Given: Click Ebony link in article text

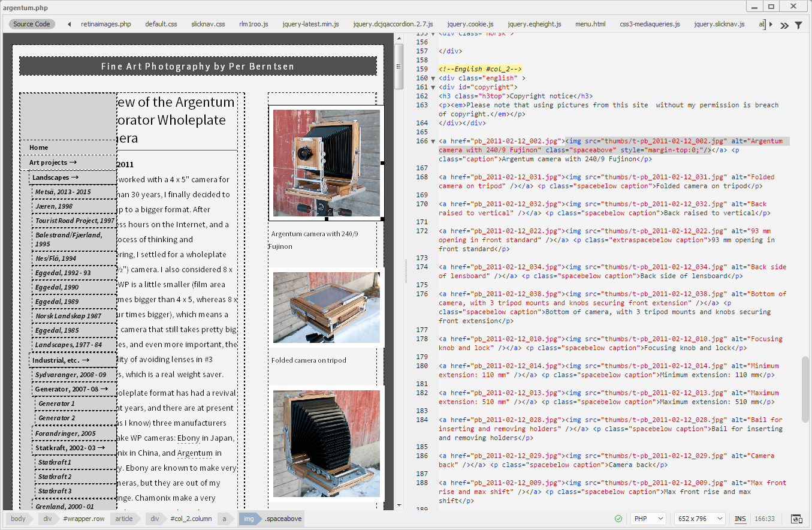Looking at the screenshot, I should pyautogui.click(x=188, y=438).
